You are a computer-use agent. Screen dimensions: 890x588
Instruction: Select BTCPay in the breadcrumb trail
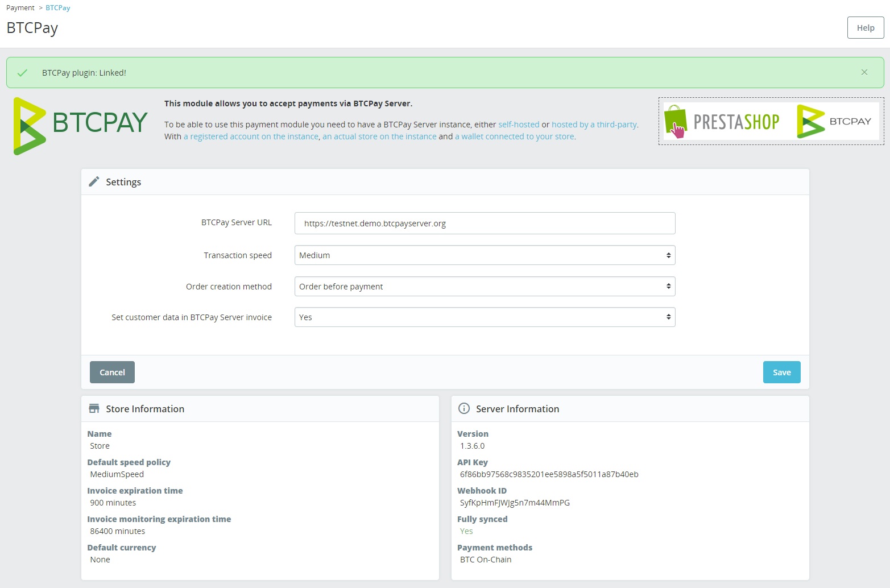pyautogui.click(x=57, y=7)
